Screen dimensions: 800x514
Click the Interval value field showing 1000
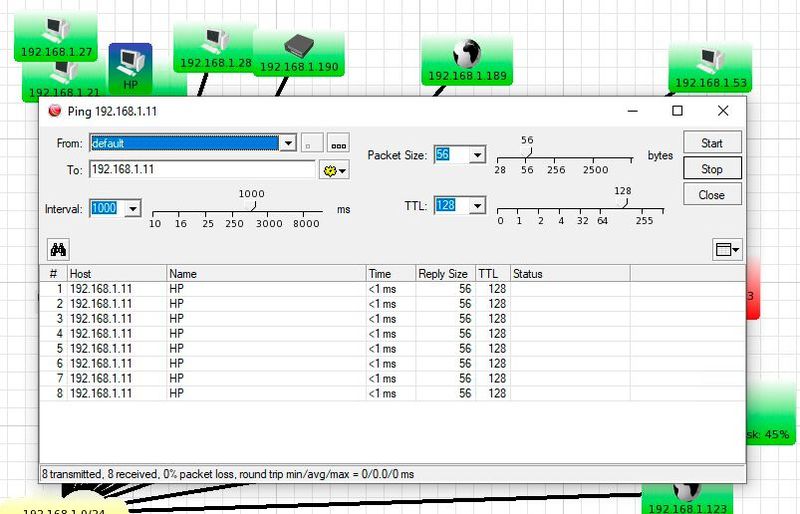tap(107, 208)
